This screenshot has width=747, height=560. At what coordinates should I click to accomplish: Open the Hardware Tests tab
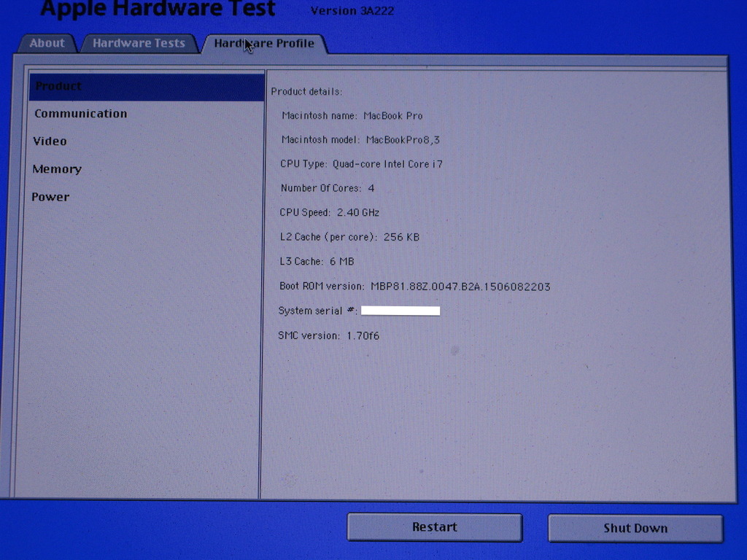pos(139,43)
